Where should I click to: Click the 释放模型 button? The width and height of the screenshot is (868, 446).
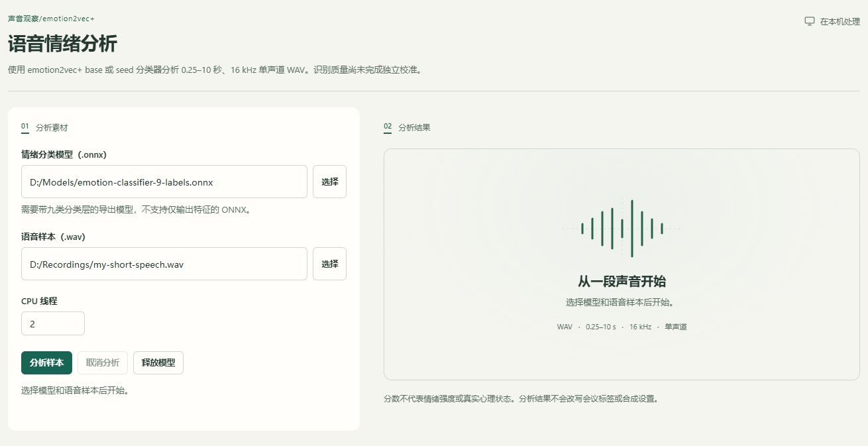pyautogui.click(x=158, y=362)
